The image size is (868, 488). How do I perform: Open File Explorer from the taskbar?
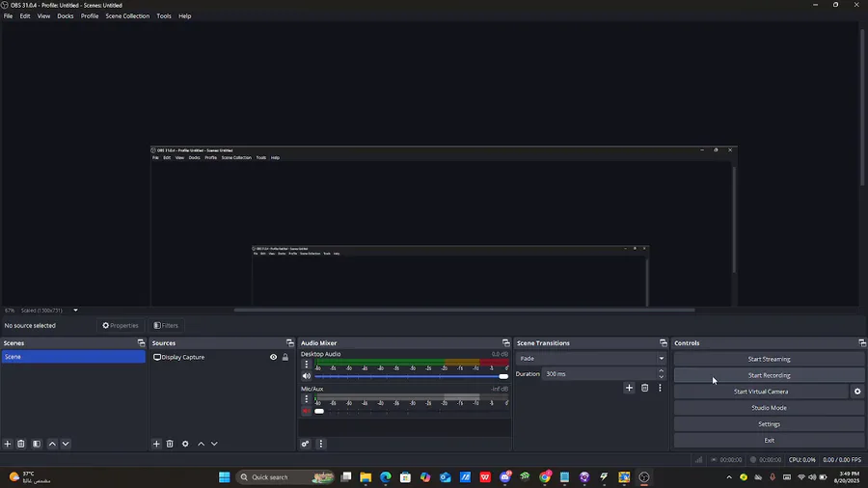click(x=366, y=477)
